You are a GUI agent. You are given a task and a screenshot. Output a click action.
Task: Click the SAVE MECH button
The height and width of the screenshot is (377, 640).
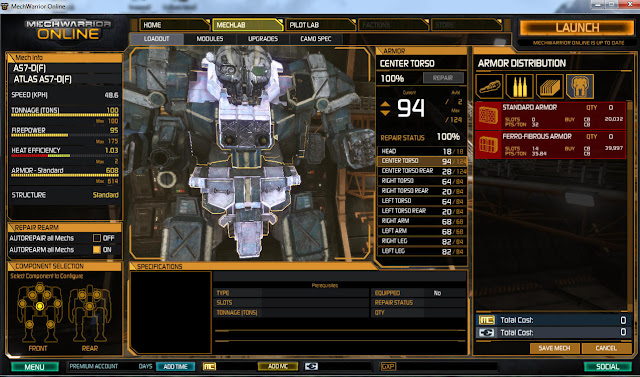coord(554,348)
